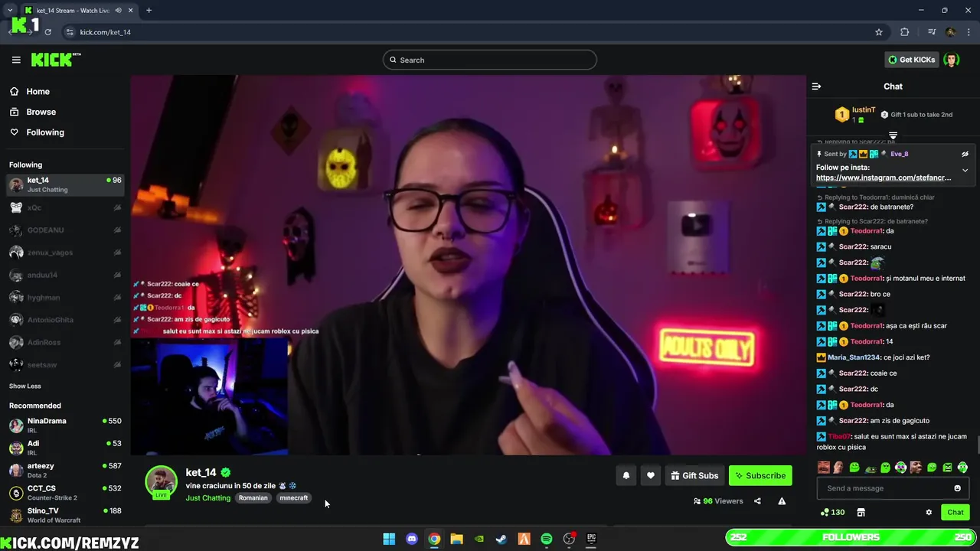This screenshot has height=551, width=980.
Task: Share the stream via share icon
Action: tap(757, 501)
